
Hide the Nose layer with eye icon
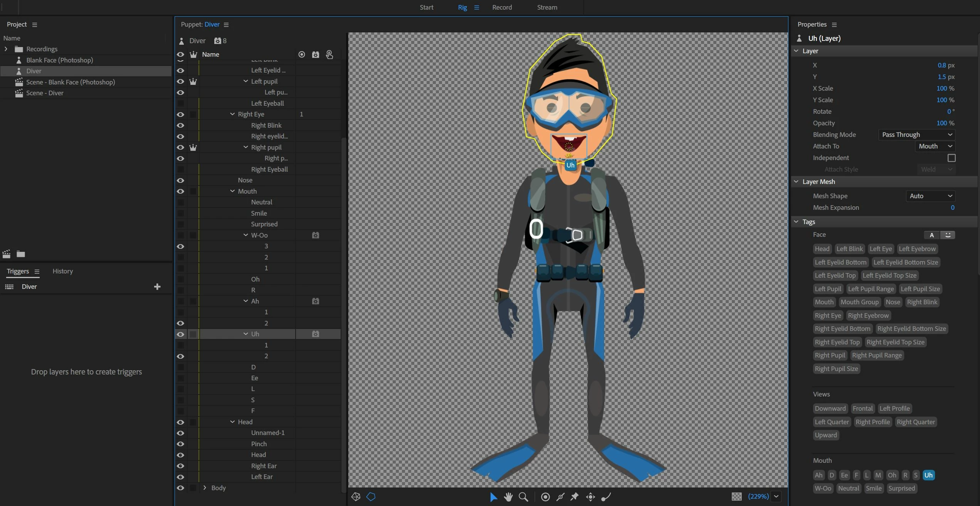[180, 180]
